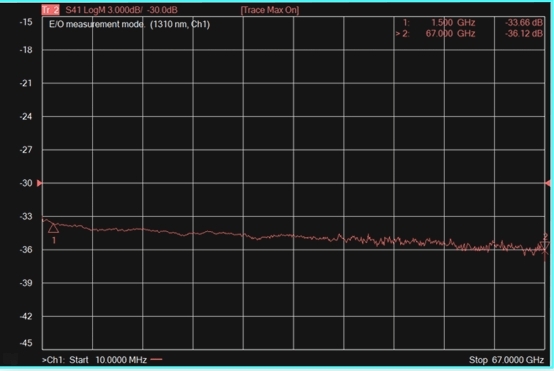The height and width of the screenshot is (371, 554).
Task: Click the -39 Y-axis label
Action: [26, 283]
